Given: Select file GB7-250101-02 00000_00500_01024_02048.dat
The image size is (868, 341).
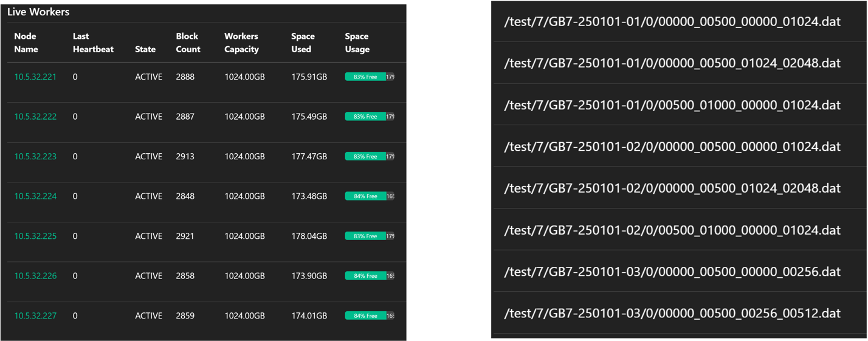Looking at the screenshot, I should 672,188.
